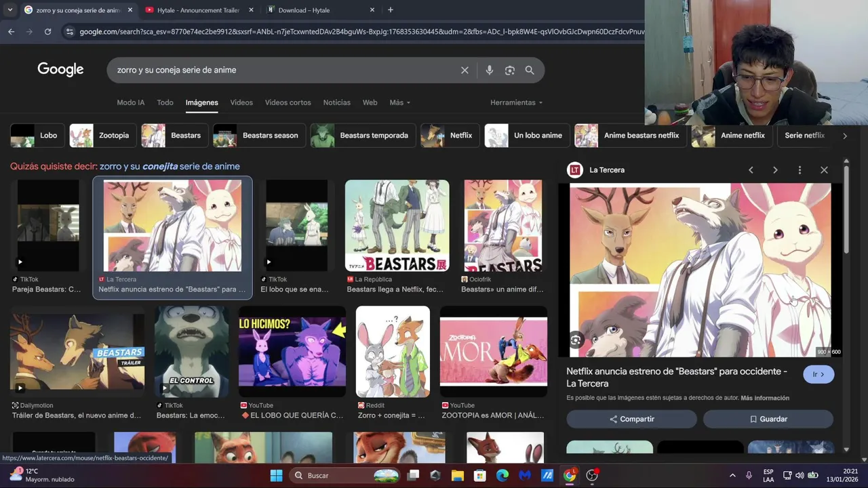Switch to the Hytale Announcement Trailer tab
The height and width of the screenshot is (488, 868).
(198, 10)
